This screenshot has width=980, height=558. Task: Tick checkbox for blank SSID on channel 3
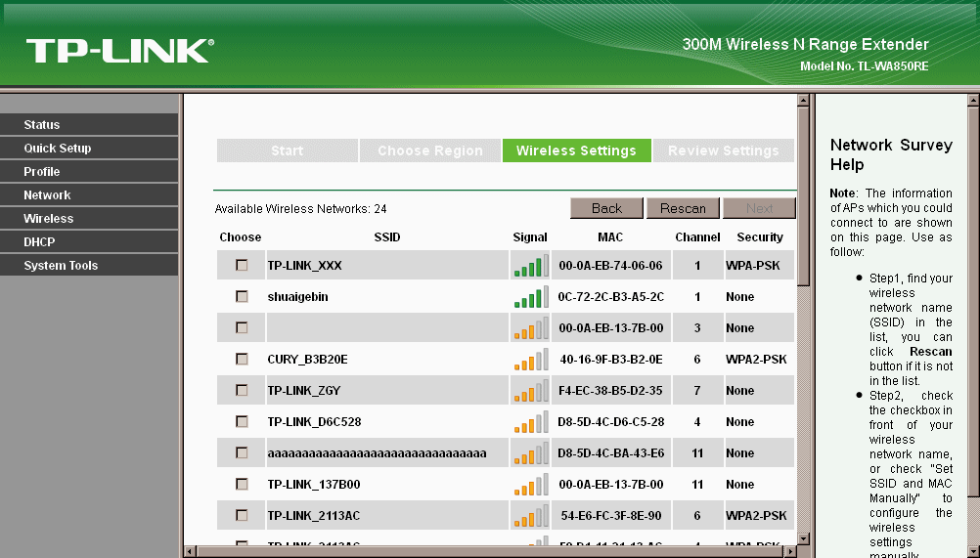242,327
